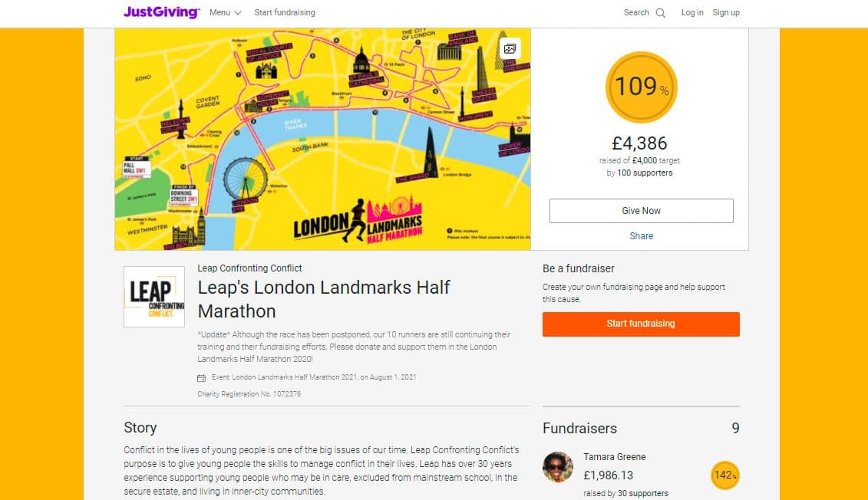Click the 109% progress circle

641,87
